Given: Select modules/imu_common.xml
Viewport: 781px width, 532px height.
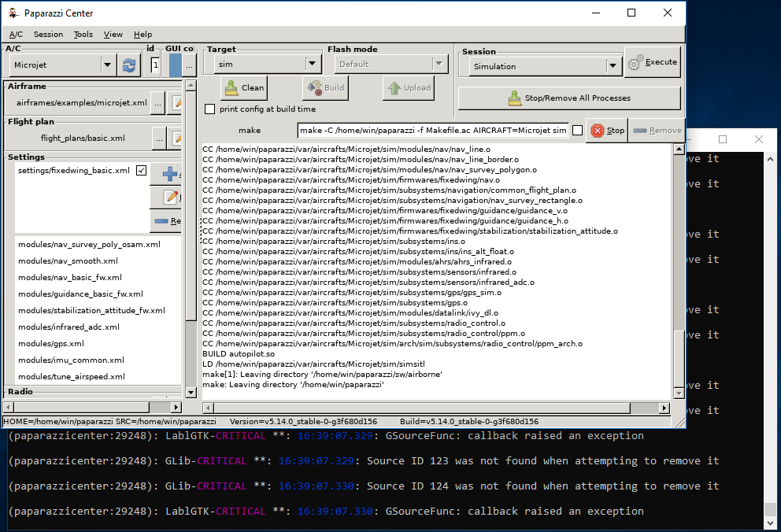Looking at the screenshot, I should (71, 360).
